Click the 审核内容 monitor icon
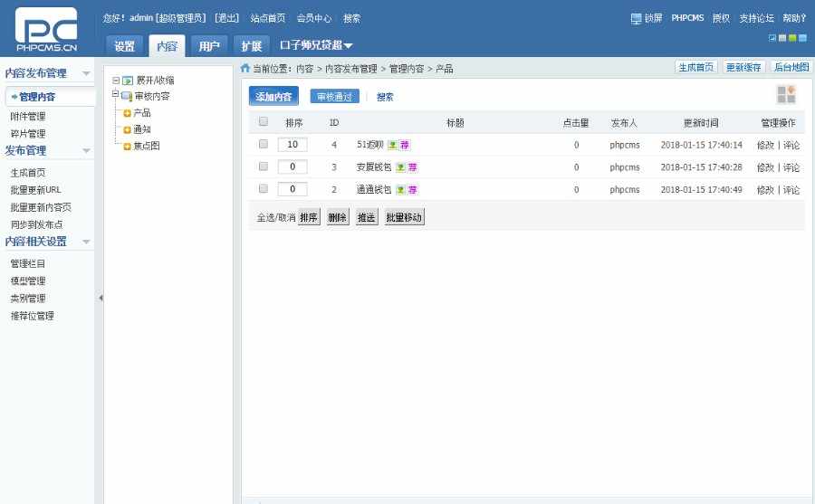The width and height of the screenshot is (815, 504). pos(127,96)
